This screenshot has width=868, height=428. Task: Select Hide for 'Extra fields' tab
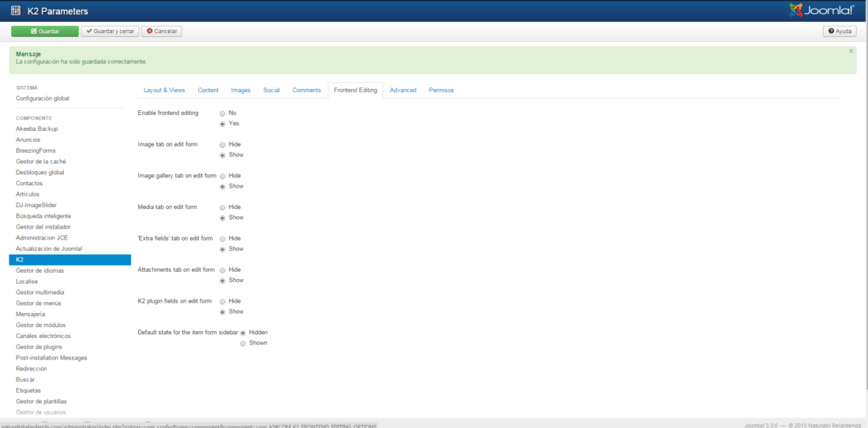pyautogui.click(x=223, y=238)
